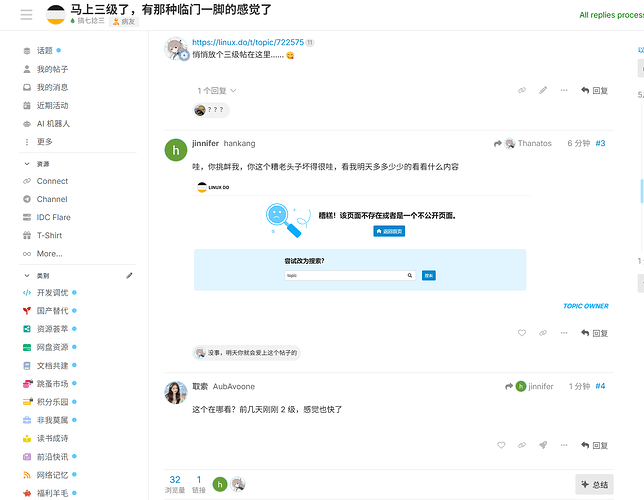Reply to post #4
The height and width of the screenshot is (500, 644).
(594, 445)
